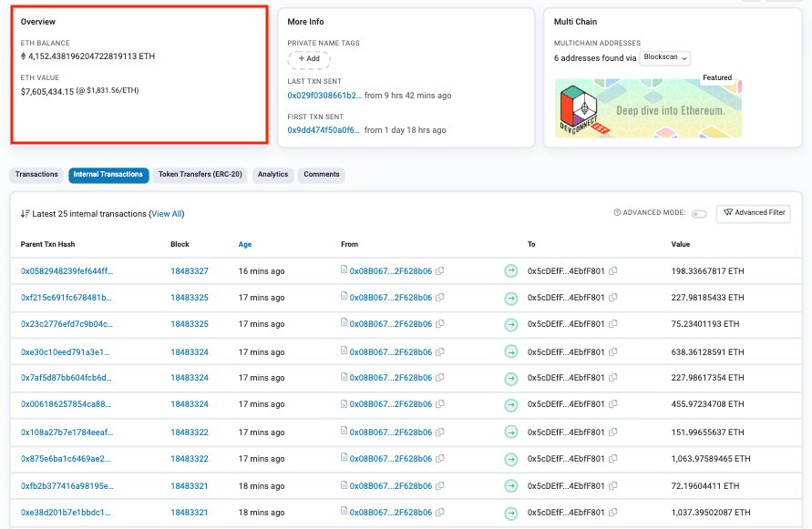Viewport: 812px width, 529px height.
Task: Open parent txn hash 0xe38d201b7e1bbdc1...
Action: tap(66, 512)
